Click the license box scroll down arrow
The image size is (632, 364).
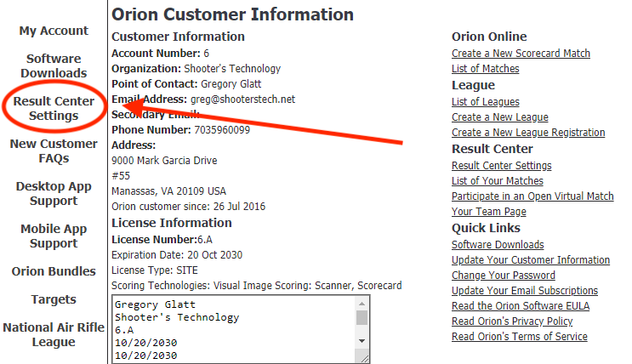coord(362,341)
